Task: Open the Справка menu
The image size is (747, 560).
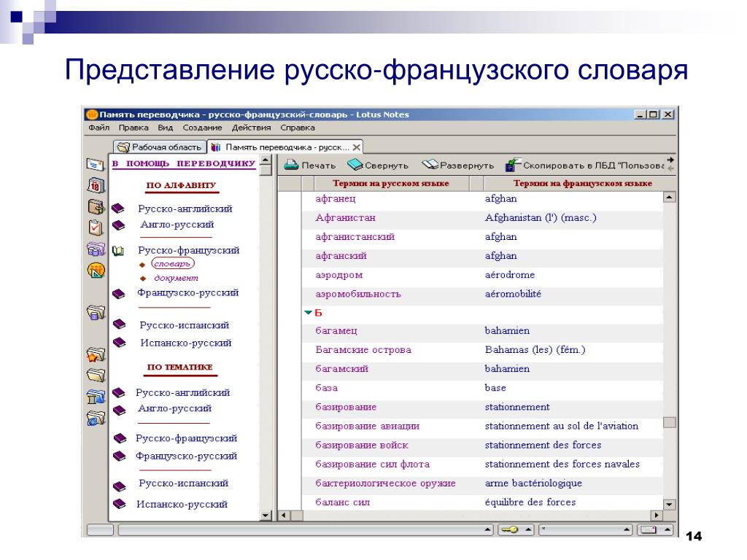Action: coord(298,128)
